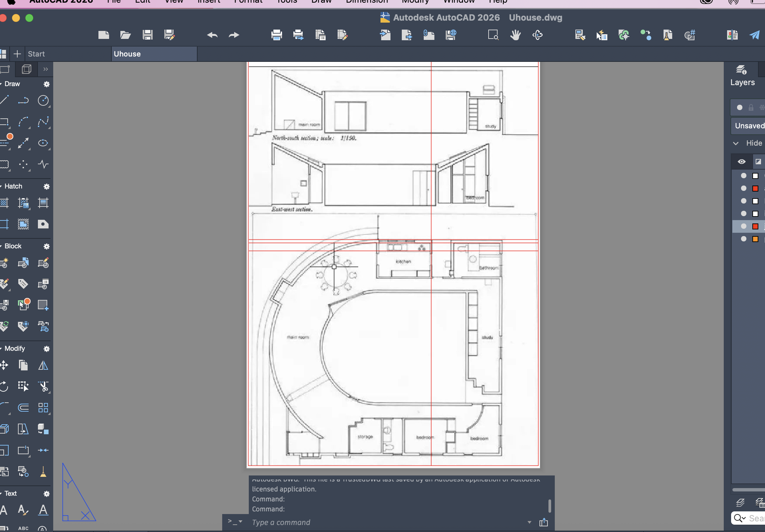Select the Line tool in Draw panel
This screenshot has width=765, height=532.
coord(4,100)
